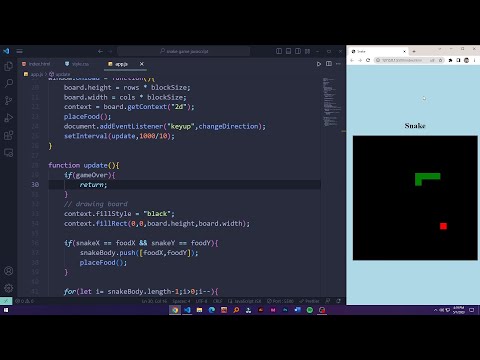Viewport: 480px width, 360px height.
Task: Reload the Snake page in Chrome
Action: [x=368, y=60]
